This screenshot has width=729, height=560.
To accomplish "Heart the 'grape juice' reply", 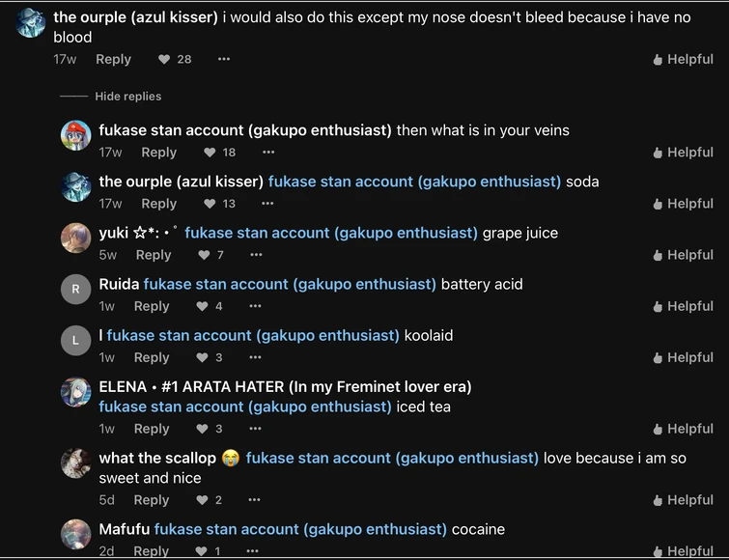I will (x=204, y=255).
